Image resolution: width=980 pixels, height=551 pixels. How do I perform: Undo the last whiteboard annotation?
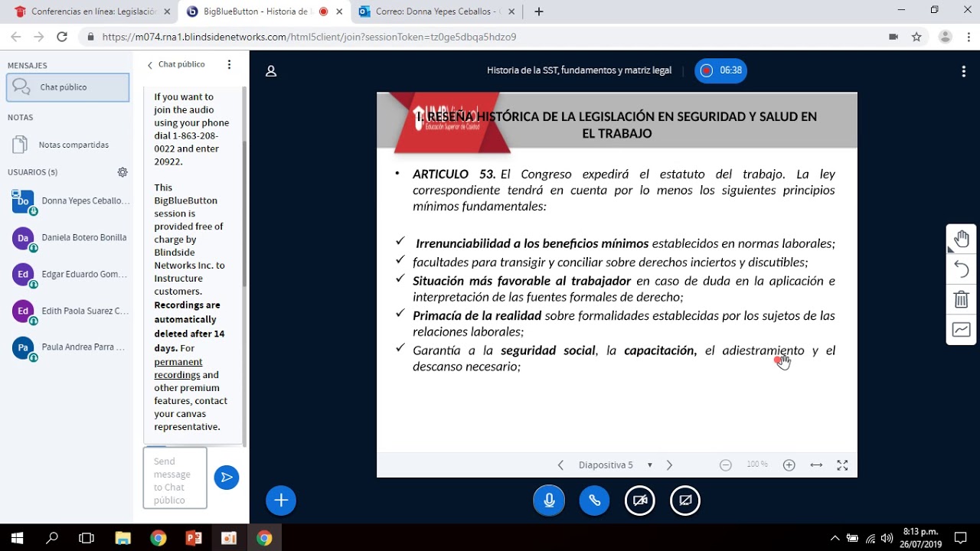962,269
